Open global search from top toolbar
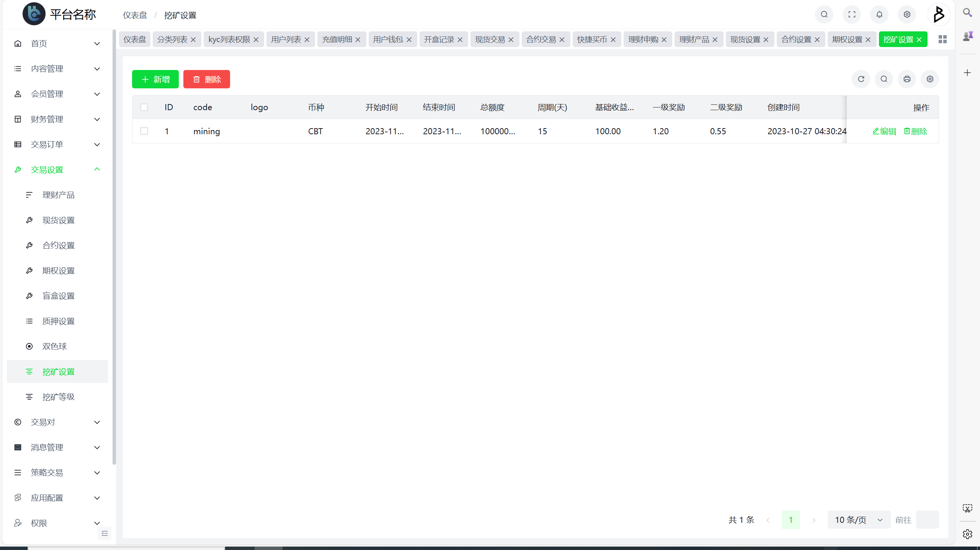 (824, 14)
